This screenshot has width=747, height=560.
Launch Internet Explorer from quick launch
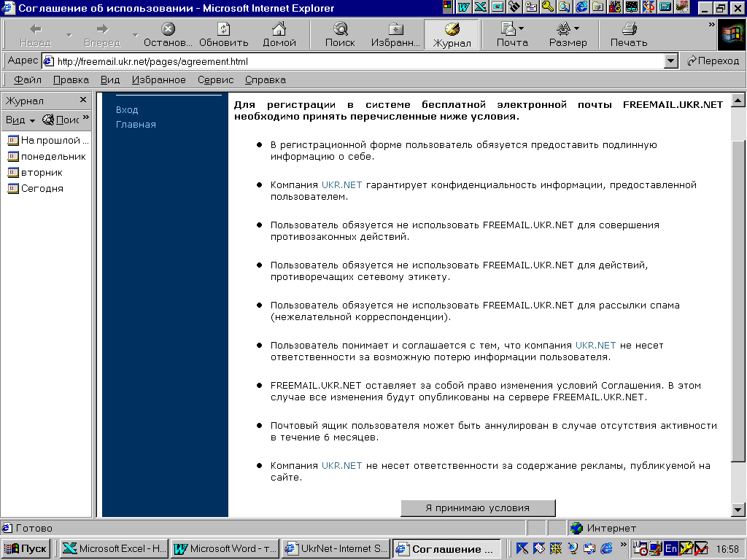point(606,548)
